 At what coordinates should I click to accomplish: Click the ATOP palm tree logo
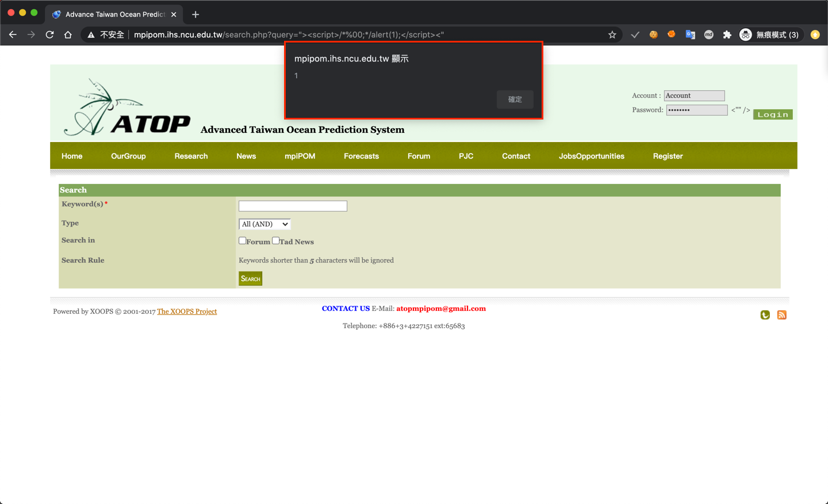tap(126, 107)
